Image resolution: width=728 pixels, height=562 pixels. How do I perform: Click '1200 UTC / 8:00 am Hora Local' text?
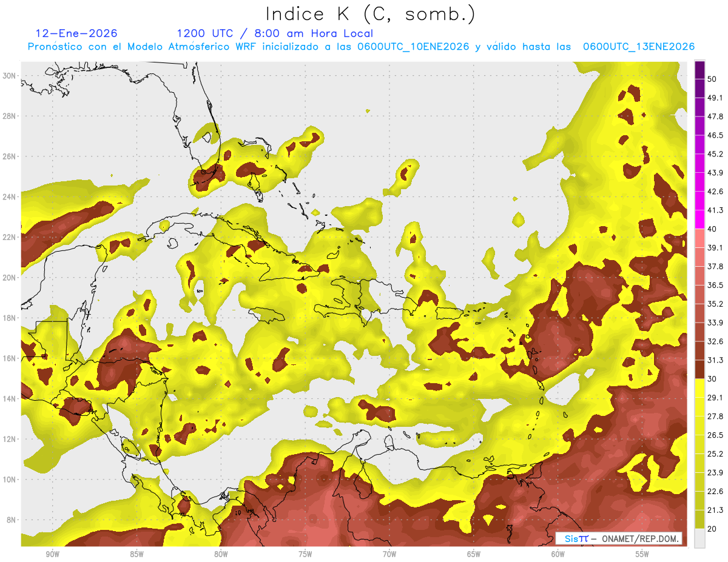[x=275, y=33]
